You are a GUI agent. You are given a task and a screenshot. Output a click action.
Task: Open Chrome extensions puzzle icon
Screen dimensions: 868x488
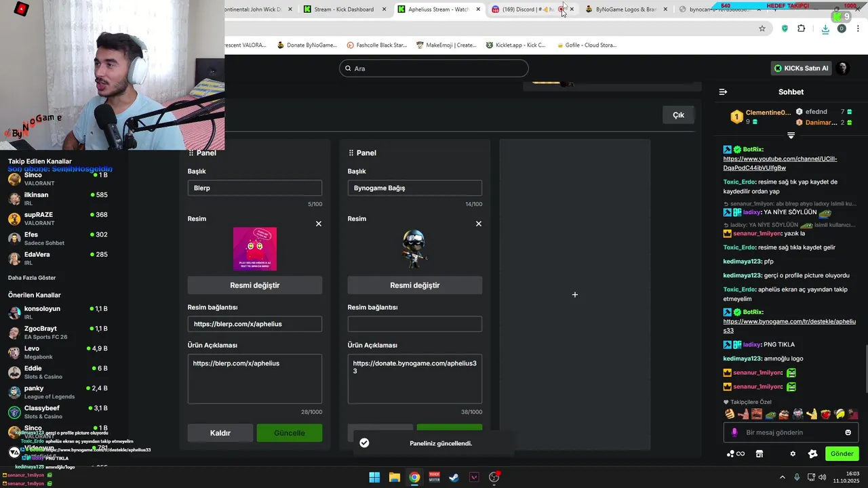pos(802,28)
